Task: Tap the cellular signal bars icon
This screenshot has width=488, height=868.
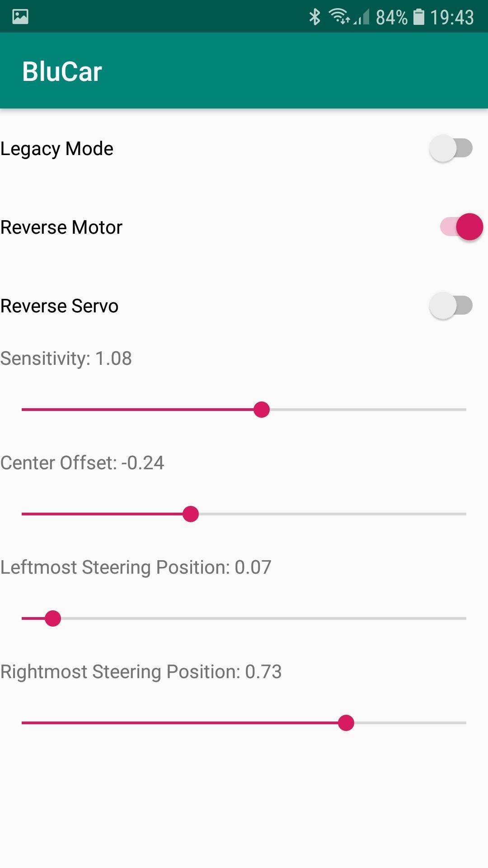Action: (x=362, y=17)
